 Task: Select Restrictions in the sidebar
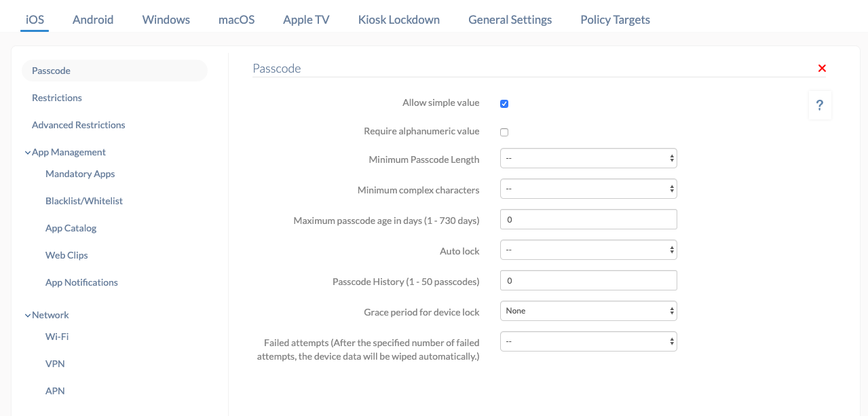[57, 98]
